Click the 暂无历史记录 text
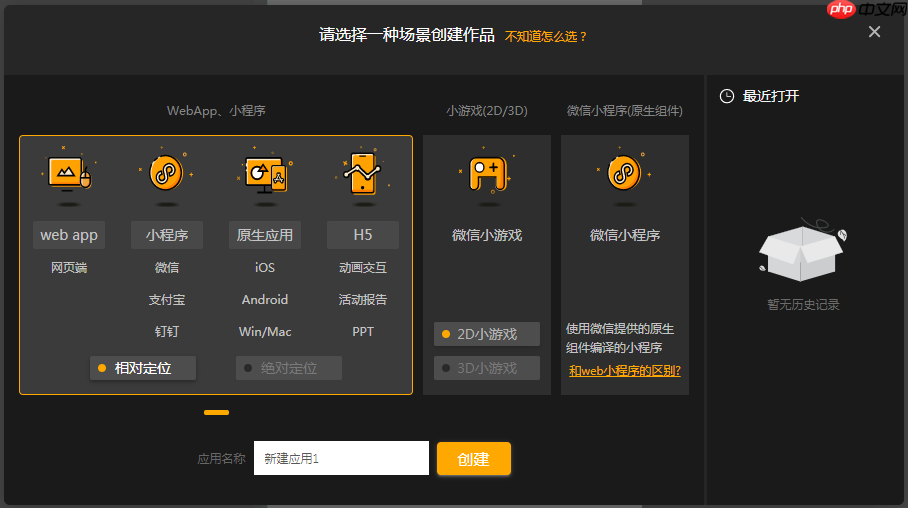The image size is (908, 508). [x=803, y=305]
